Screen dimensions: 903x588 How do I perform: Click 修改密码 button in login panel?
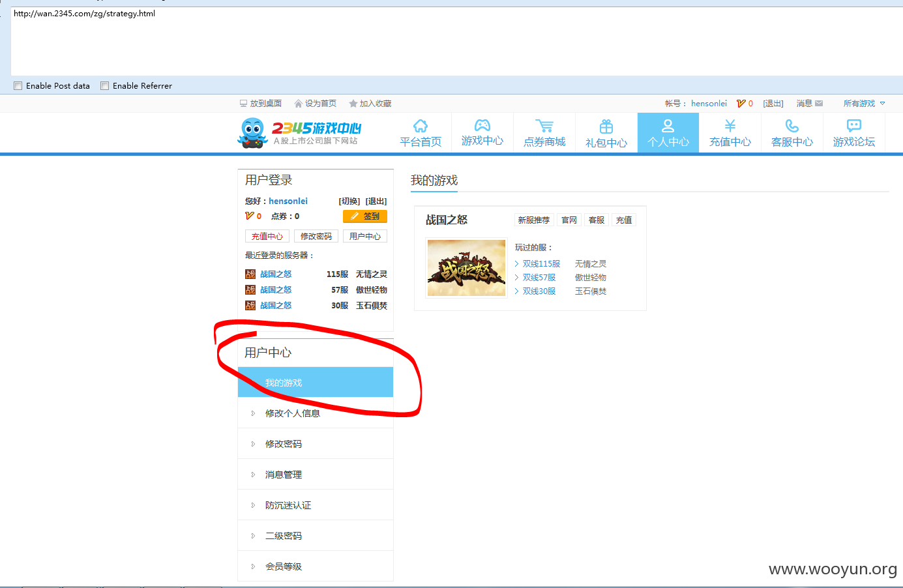click(316, 237)
